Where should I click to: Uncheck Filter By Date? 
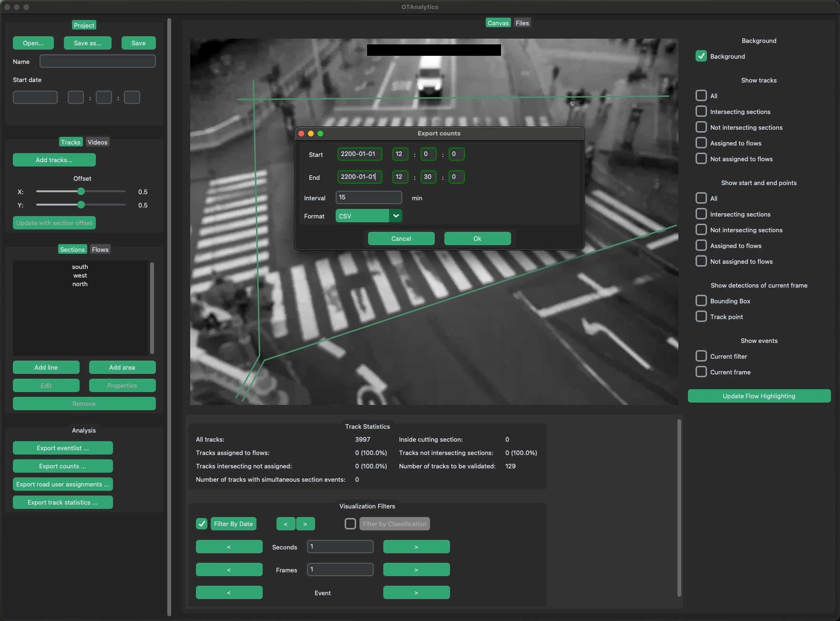[x=201, y=524]
